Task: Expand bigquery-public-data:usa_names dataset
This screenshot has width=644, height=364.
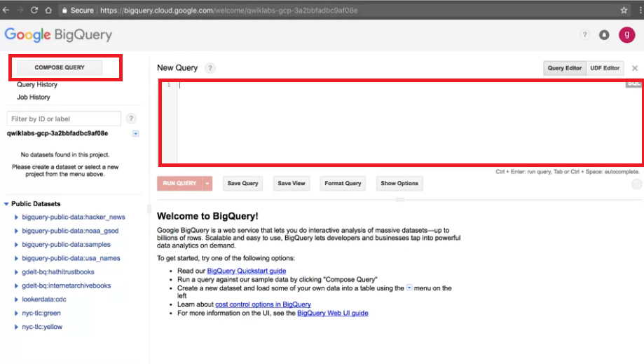Action: (x=16, y=258)
